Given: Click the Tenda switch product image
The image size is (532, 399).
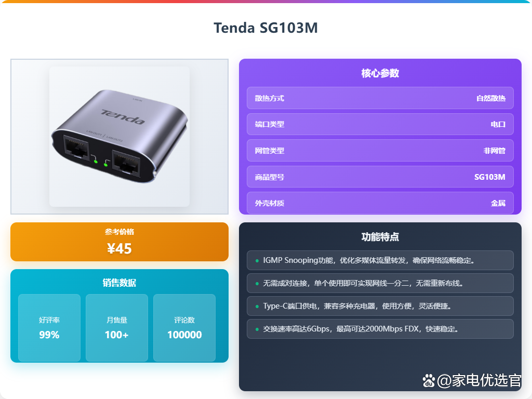Looking at the screenshot, I should 119,137.
